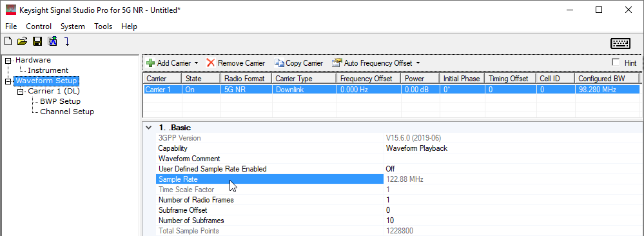Collapse the Carrier 1 (DL) tree node

pyautogui.click(x=21, y=92)
